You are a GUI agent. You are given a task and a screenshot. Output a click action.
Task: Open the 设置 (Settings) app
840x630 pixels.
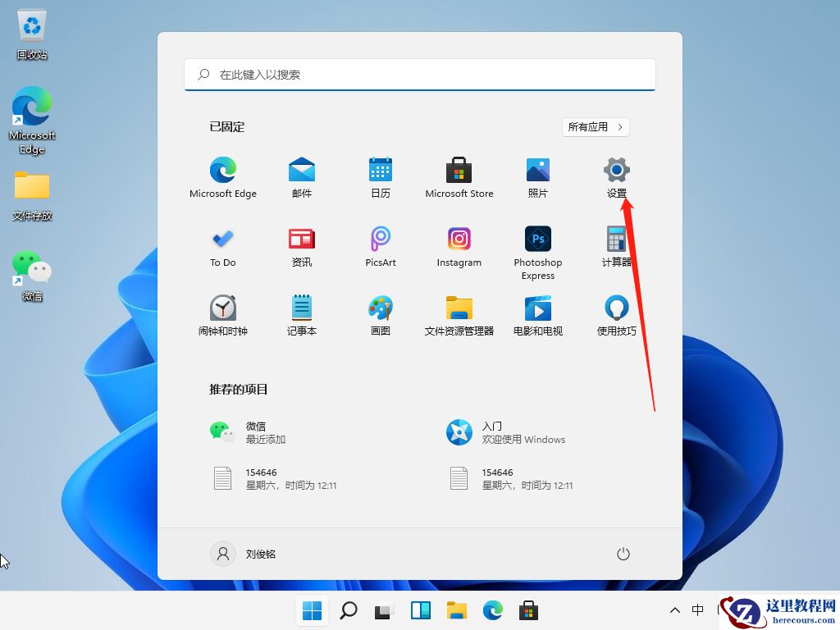(616, 173)
